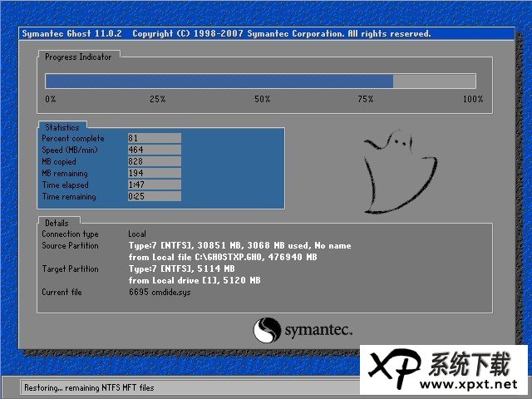
Task: Select the Time remaining value 0:25
Action: coord(155,196)
